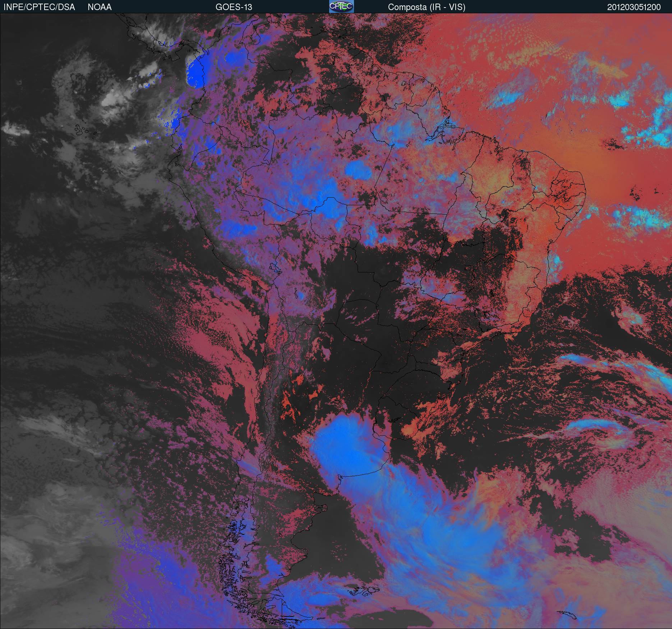
Task: Click the 'NOAA' label in the header
Action: pos(100,7)
